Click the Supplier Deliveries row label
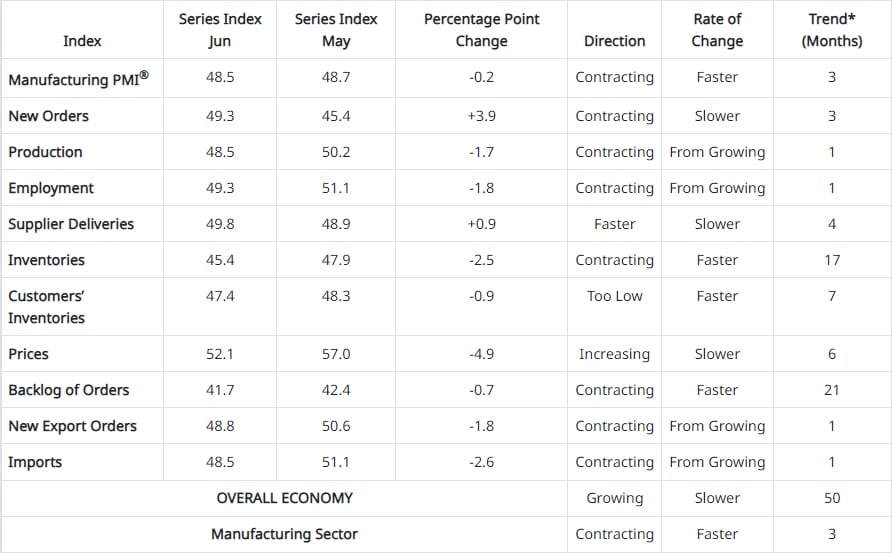892x553 pixels. 71,224
